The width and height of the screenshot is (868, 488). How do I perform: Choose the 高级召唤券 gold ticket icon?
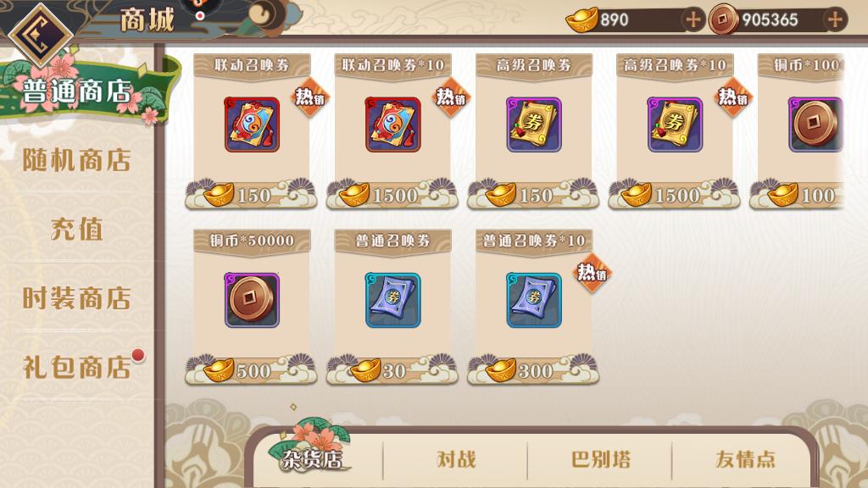[x=534, y=125]
